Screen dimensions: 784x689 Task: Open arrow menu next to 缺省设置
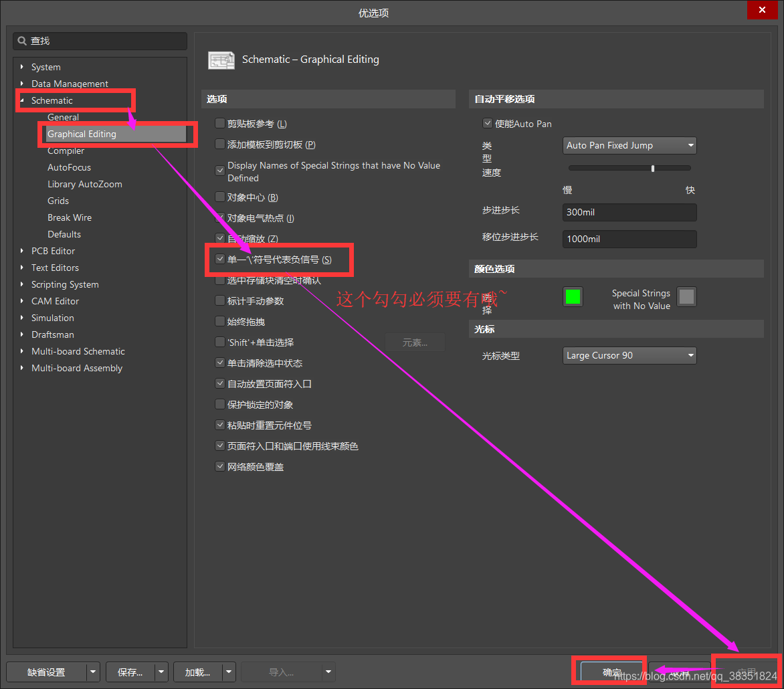tap(94, 672)
